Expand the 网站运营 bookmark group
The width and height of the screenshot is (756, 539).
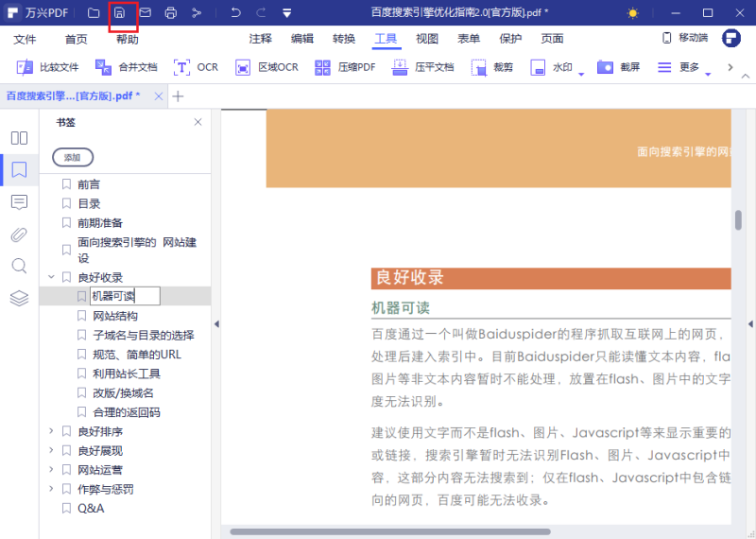[51, 470]
